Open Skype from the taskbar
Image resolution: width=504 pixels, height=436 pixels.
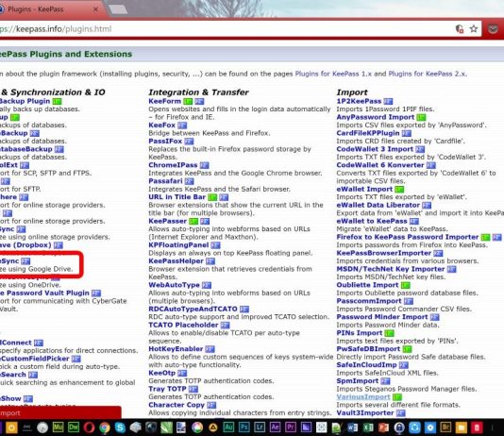[x=120, y=428]
